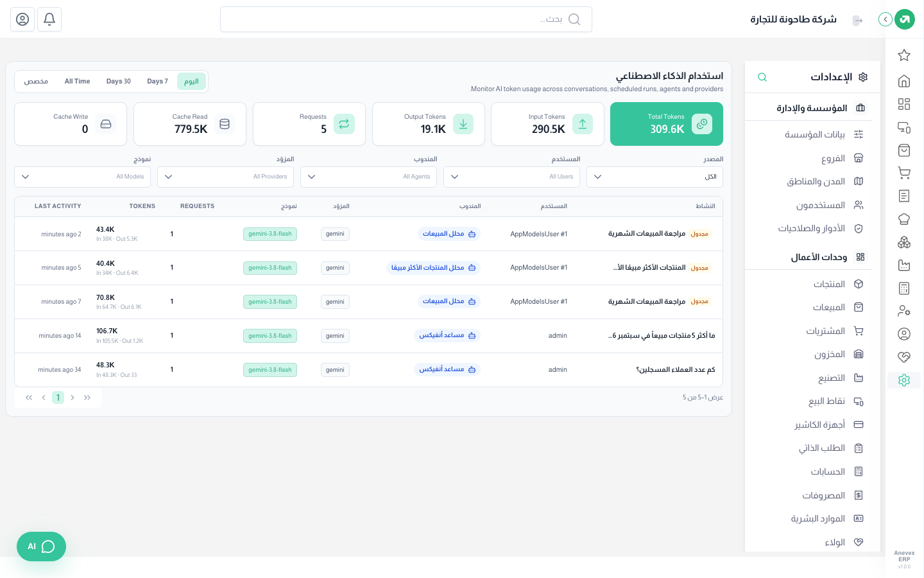Open the All Models dropdown

[x=82, y=177]
